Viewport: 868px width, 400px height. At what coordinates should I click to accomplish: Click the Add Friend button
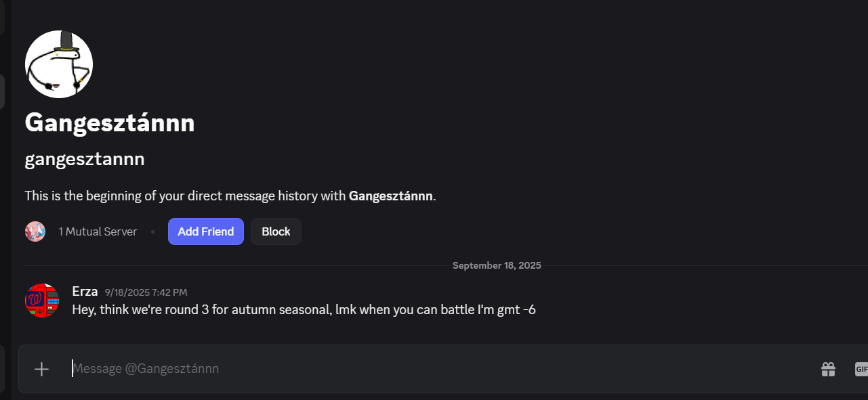(x=205, y=231)
